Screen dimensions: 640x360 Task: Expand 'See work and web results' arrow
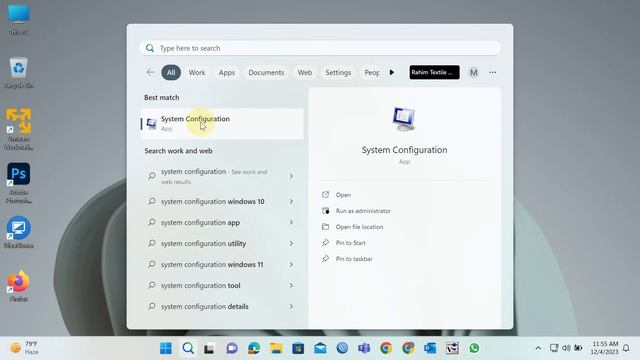point(291,176)
